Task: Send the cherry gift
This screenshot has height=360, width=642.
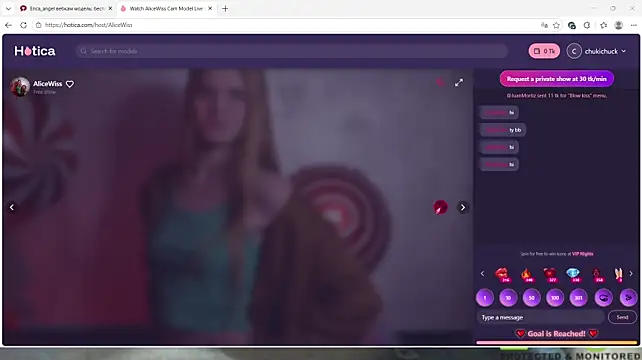Action: [597, 274]
